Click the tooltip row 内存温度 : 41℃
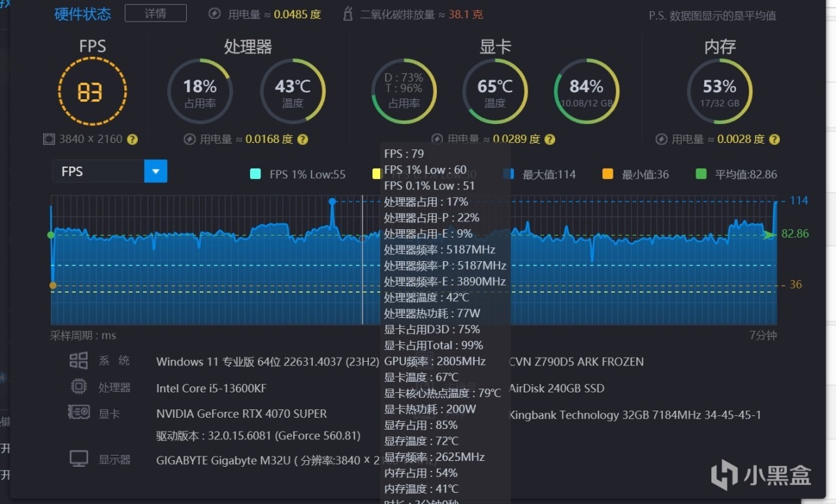The width and height of the screenshot is (836, 504). (x=421, y=489)
